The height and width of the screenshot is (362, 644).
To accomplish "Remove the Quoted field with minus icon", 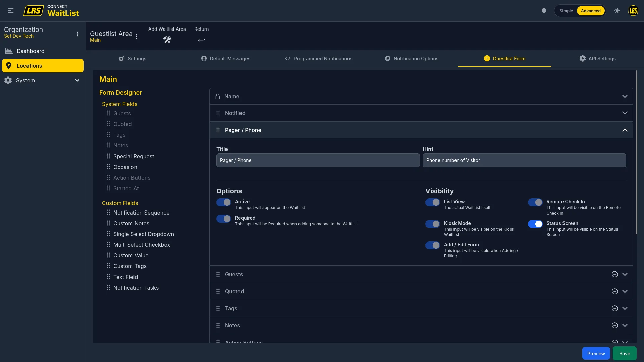I will coord(615,291).
